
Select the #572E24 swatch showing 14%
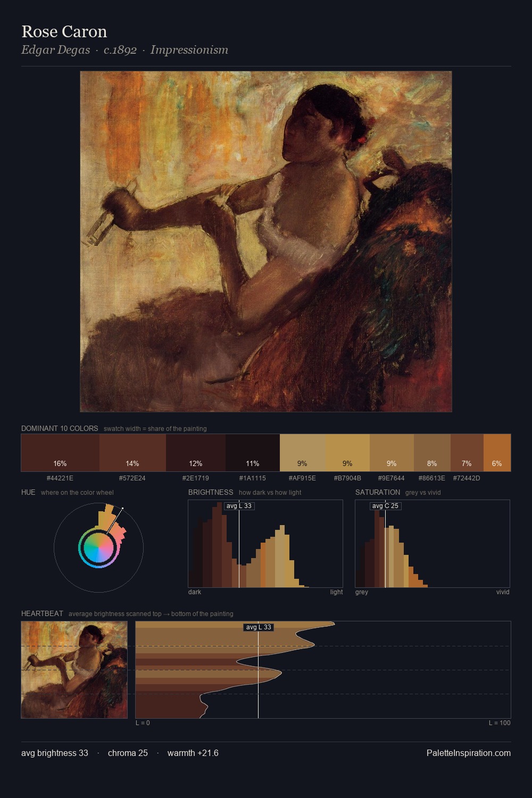(132, 453)
